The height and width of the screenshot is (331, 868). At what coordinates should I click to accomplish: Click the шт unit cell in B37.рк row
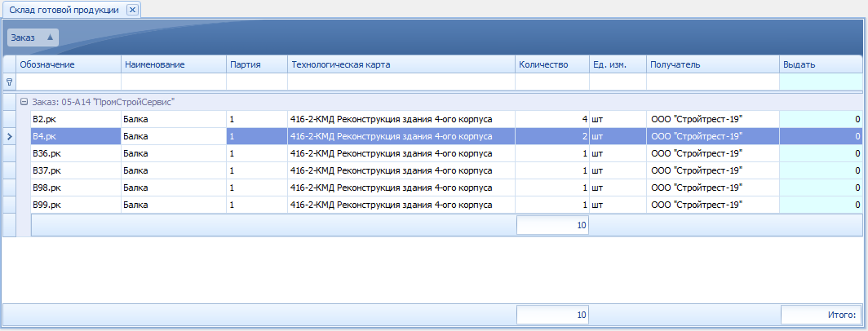point(618,170)
